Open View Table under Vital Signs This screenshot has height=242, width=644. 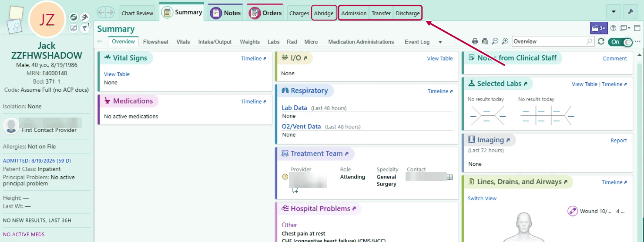[x=117, y=74]
